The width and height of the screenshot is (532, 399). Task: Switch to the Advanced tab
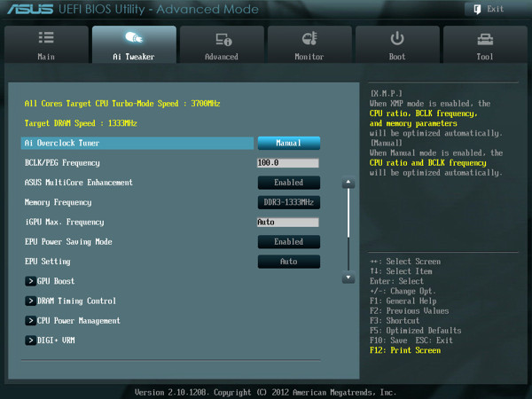(x=222, y=44)
